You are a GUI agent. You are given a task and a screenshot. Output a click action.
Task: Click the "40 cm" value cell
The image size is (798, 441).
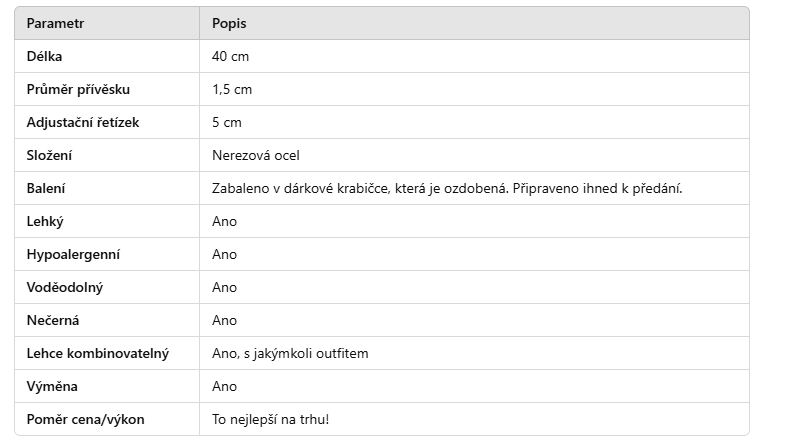coord(231,56)
